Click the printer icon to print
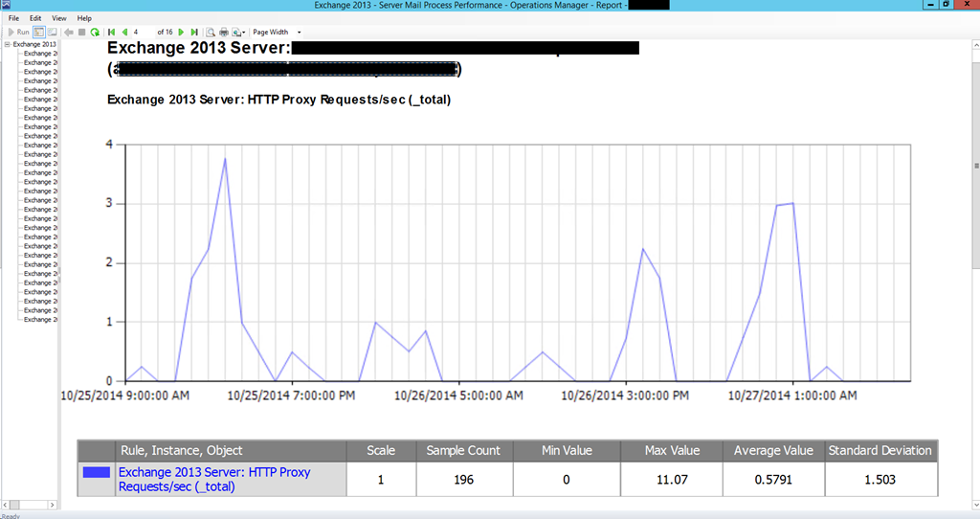Screen dimensions: 980x519 [224, 32]
